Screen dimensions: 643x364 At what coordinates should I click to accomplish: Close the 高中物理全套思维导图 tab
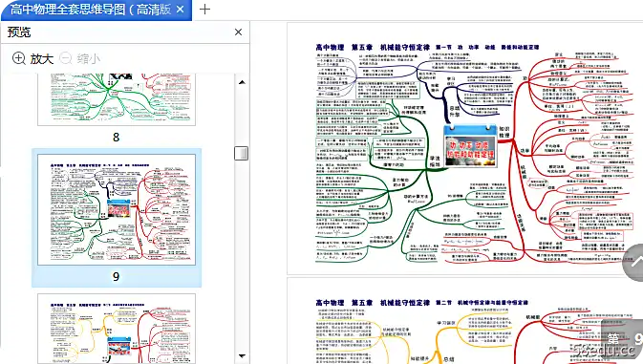[x=180, y=9]
